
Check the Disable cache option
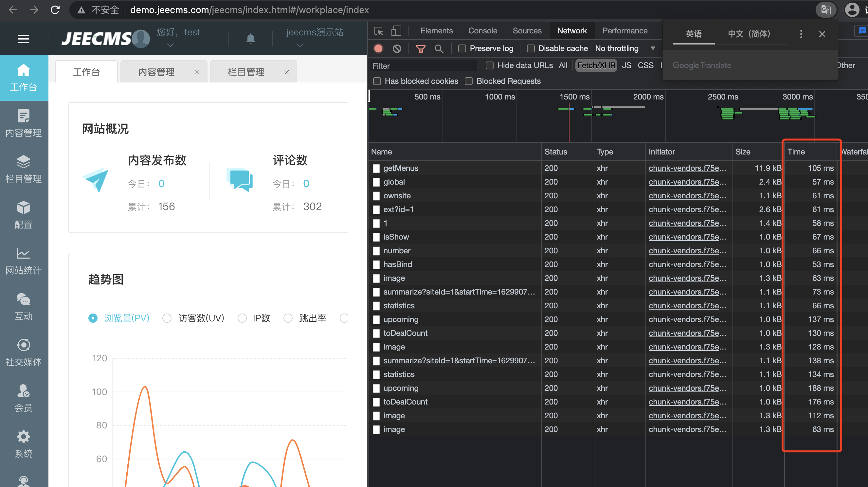[x=531, y=48]
